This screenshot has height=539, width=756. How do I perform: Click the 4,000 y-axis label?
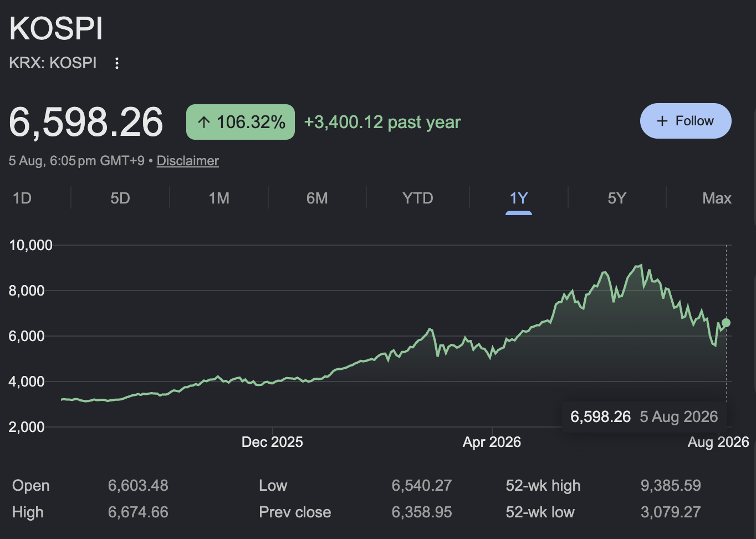pos(27,382)
